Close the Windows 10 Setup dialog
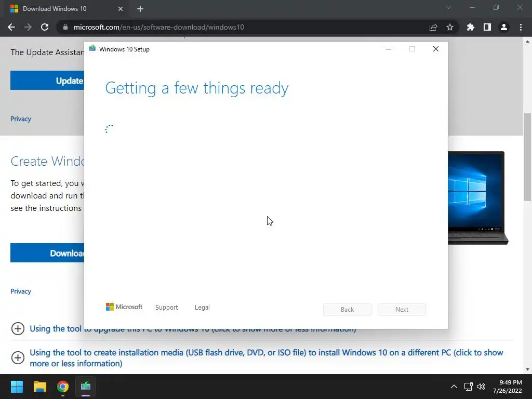The image size is (532, 399). click(436, 49)
